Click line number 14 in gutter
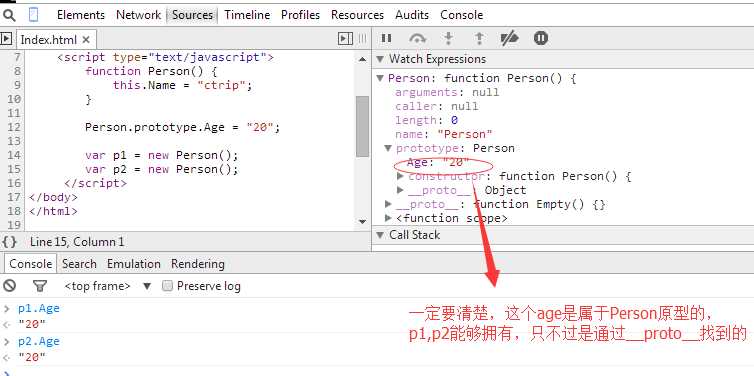The height and width of the screenshot is (376, 754). 14,155
